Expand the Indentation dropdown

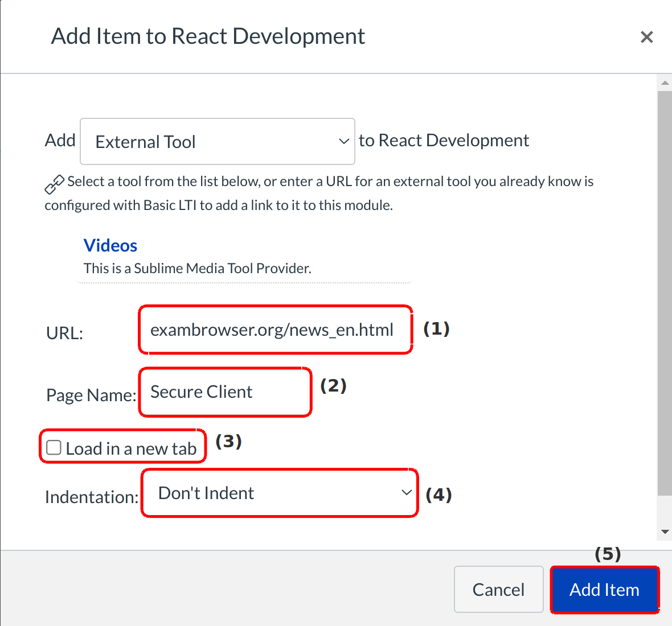(279, 493)
